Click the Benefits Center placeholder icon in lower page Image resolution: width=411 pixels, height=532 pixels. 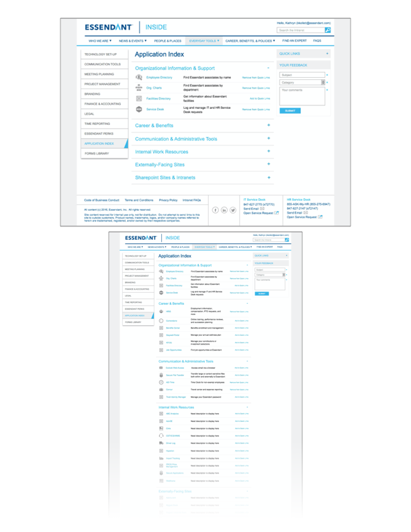(161, 328)
